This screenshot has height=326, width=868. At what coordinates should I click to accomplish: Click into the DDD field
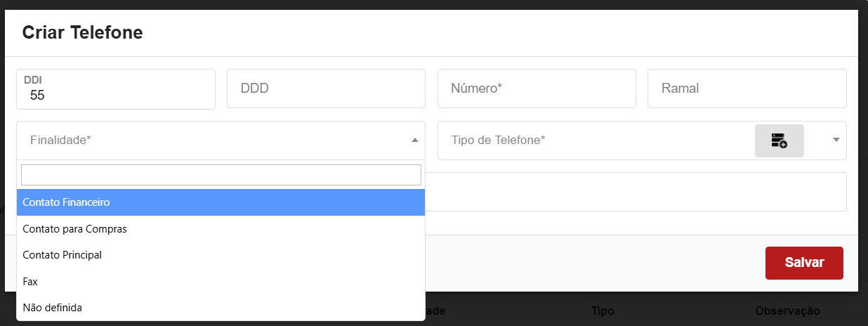(326, 89)
